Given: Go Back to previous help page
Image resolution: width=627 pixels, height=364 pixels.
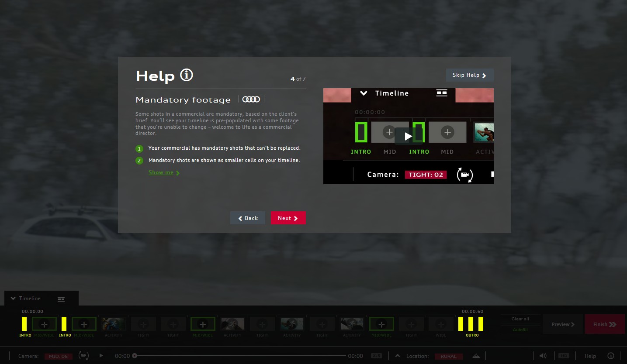Looking at the screenshot, I should pos(248,218).
